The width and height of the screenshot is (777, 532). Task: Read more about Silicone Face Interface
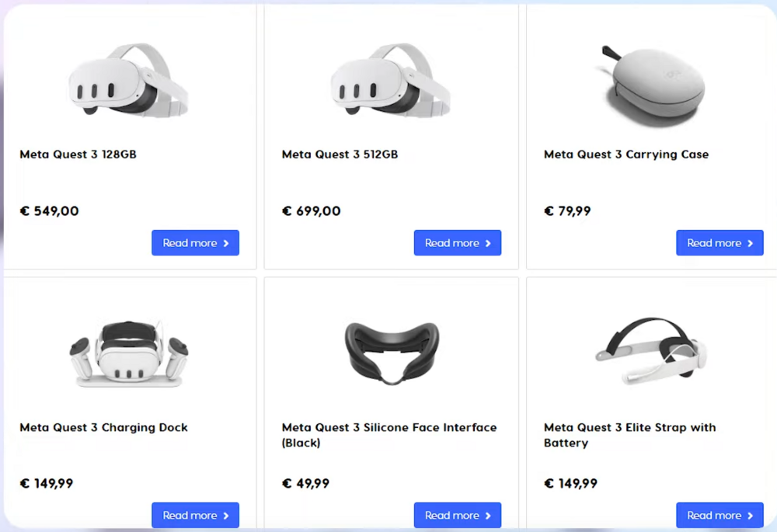point(457,516)
